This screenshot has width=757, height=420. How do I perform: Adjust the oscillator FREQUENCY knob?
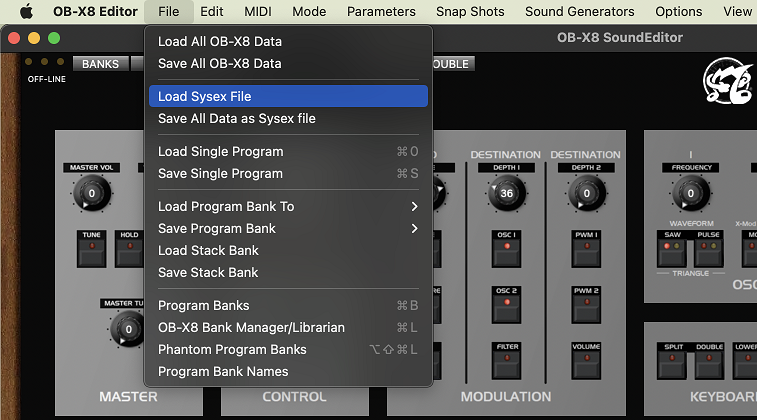[690, 193]
